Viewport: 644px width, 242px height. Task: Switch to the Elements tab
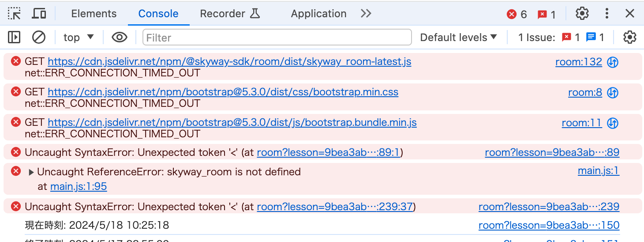point(94,14)
